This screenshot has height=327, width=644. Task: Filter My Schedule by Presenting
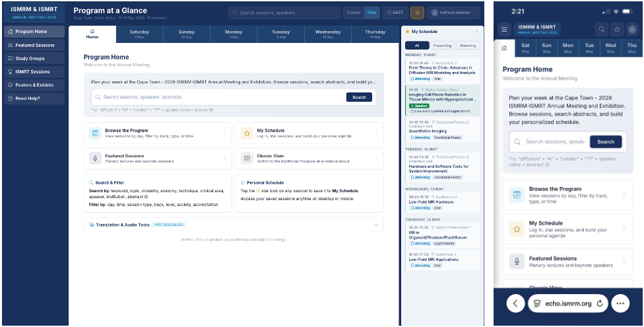pos(442,46)
